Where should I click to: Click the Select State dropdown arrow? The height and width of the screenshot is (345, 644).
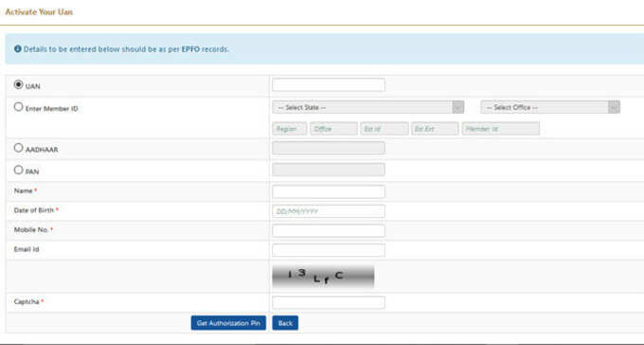pyautogui.click(x=458, y=107)
